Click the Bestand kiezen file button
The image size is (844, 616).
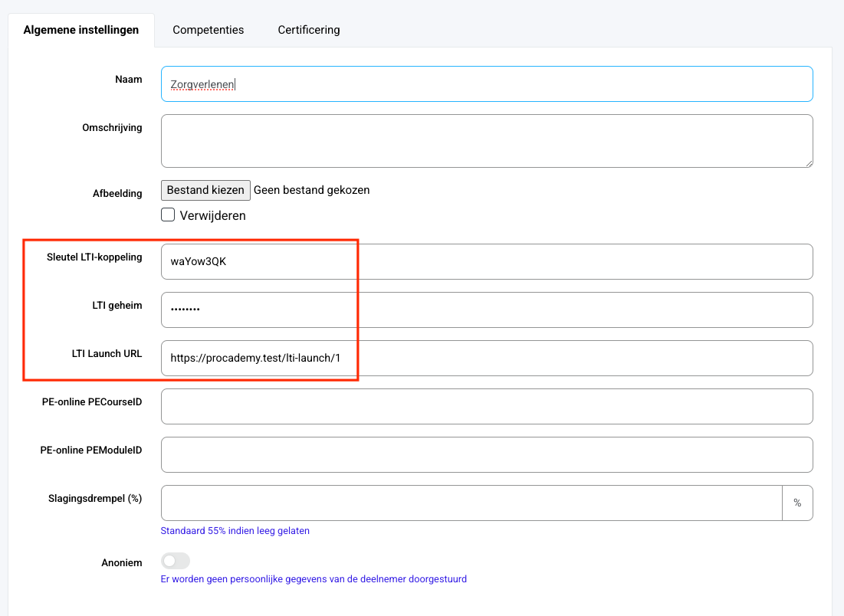coord(205,190)
